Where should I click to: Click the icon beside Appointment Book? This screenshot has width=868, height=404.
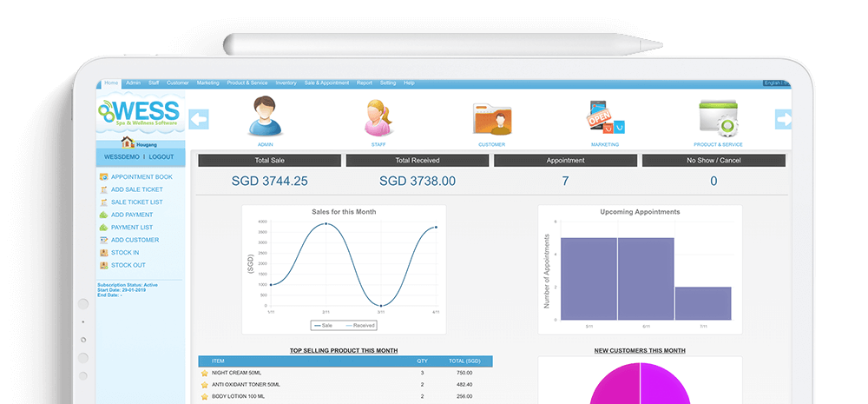click(x=103, y=176)
